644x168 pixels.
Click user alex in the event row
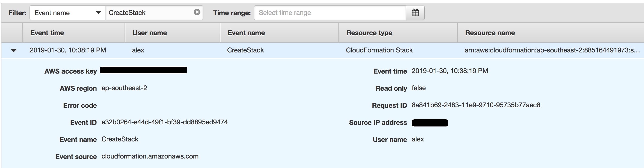coord(138,50)
